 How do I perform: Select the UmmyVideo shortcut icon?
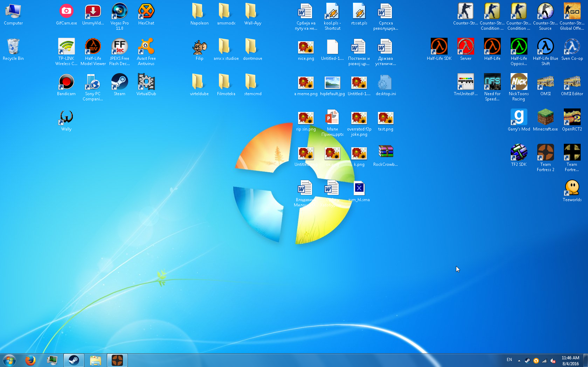point(93,15)
